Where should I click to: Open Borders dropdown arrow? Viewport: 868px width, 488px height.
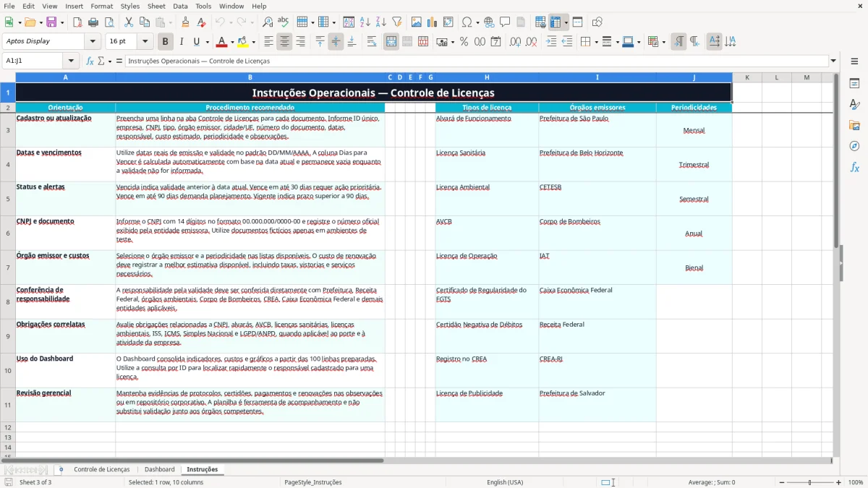595,42
